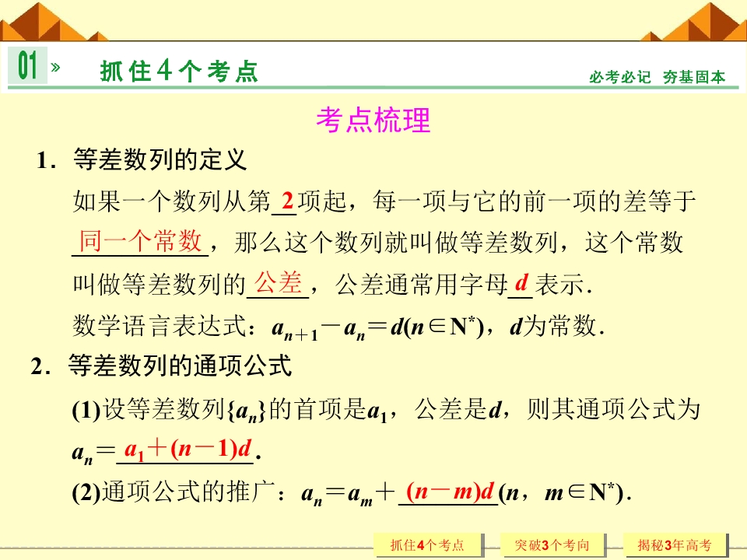The image size is (747, 560).
Task: Open the 突破3个考向 section button
Action: pyautogui.click(x=552, y=544)
